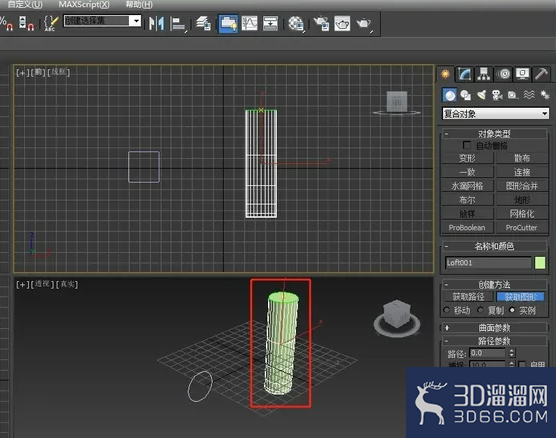Click the 连接 button

[x=522, y=172]
